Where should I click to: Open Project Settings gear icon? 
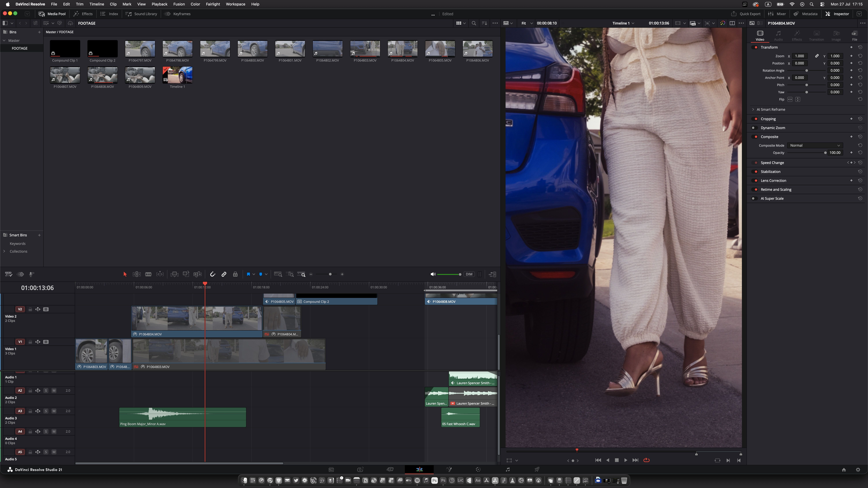click(858, 470)
